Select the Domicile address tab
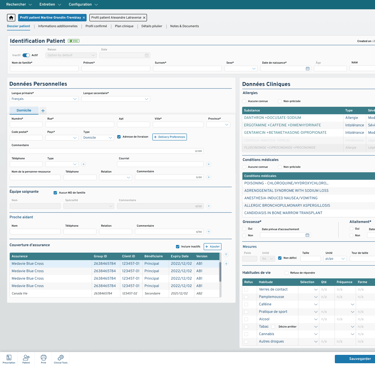Viewport: 375px width, 366px height. (x=24, y=110)
